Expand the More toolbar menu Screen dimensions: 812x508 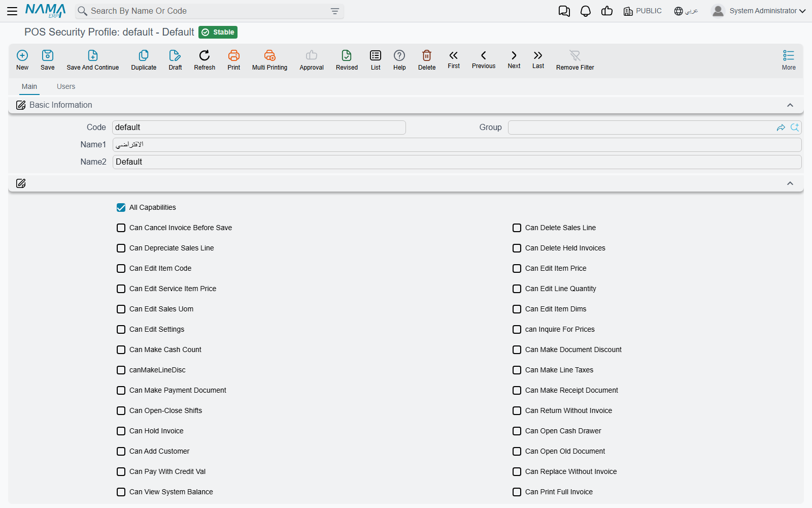(x=789, y=60)
